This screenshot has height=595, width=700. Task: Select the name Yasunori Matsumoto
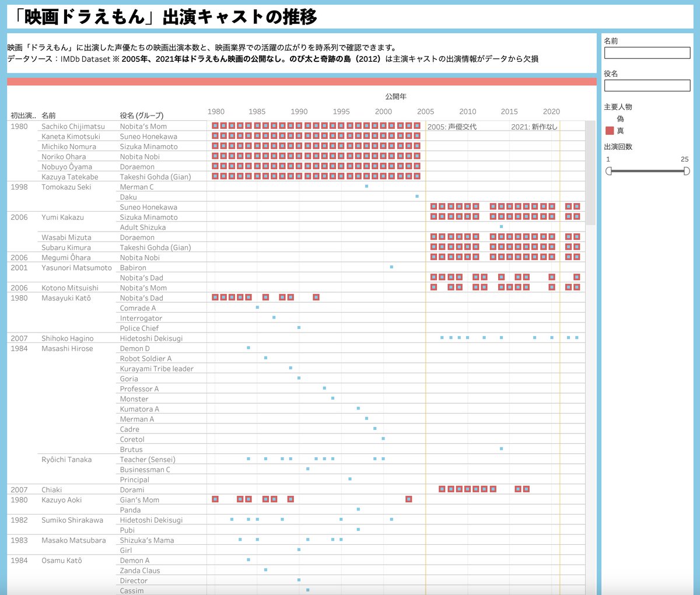[x=76, y=268]
